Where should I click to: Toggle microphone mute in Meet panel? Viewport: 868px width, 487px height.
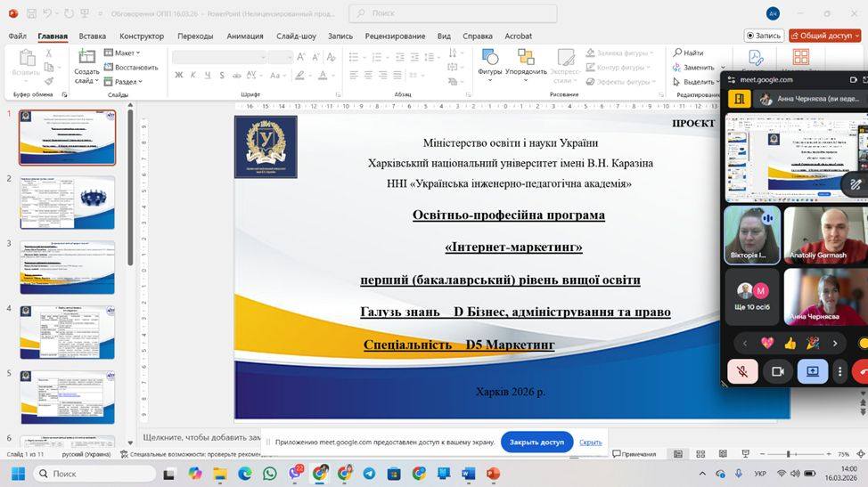click(x=742, y=371)
